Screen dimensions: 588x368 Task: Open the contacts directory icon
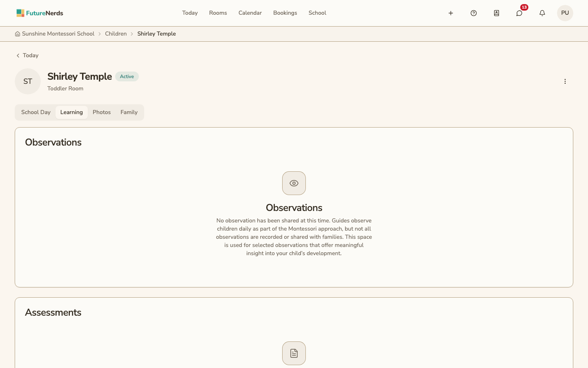497,13
